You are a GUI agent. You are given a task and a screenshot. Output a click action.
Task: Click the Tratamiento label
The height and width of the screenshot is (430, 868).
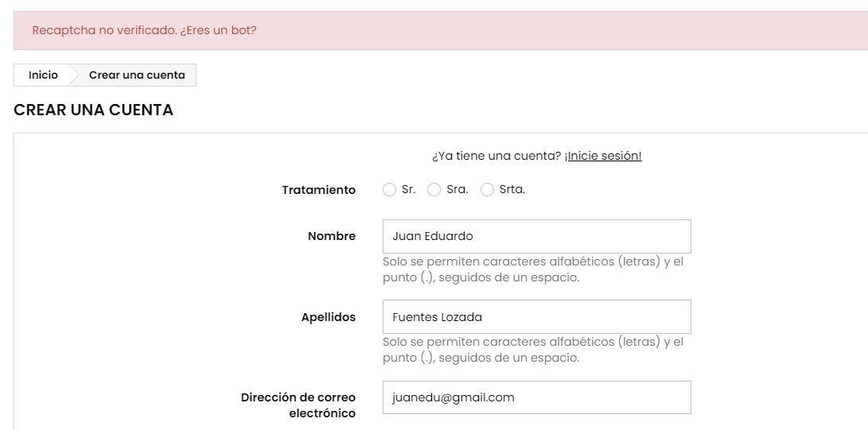click(319, 190)
